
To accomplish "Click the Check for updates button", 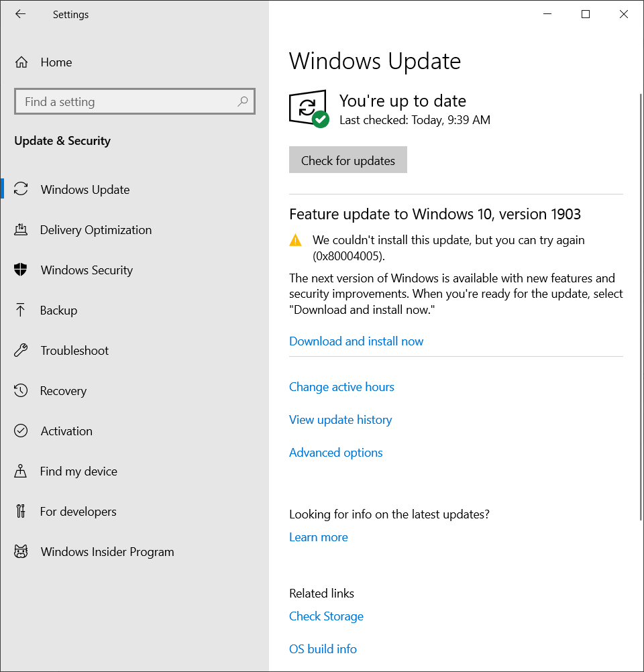I will [x=347, y=160].
